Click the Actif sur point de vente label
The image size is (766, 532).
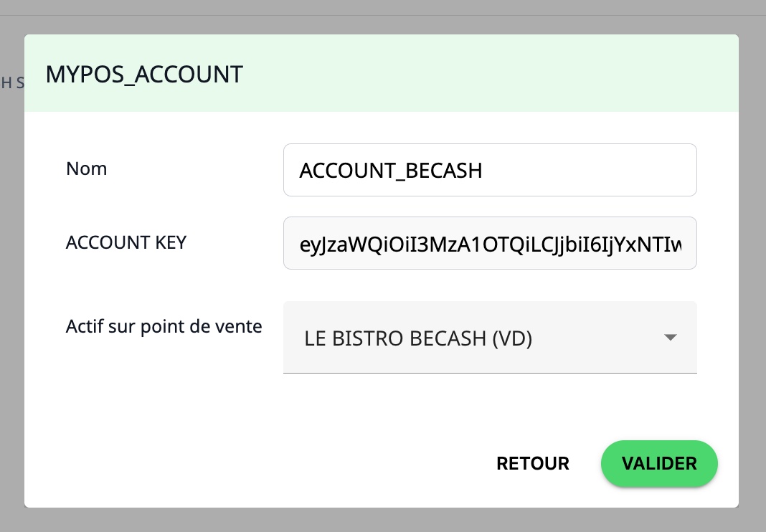(164, 327)
